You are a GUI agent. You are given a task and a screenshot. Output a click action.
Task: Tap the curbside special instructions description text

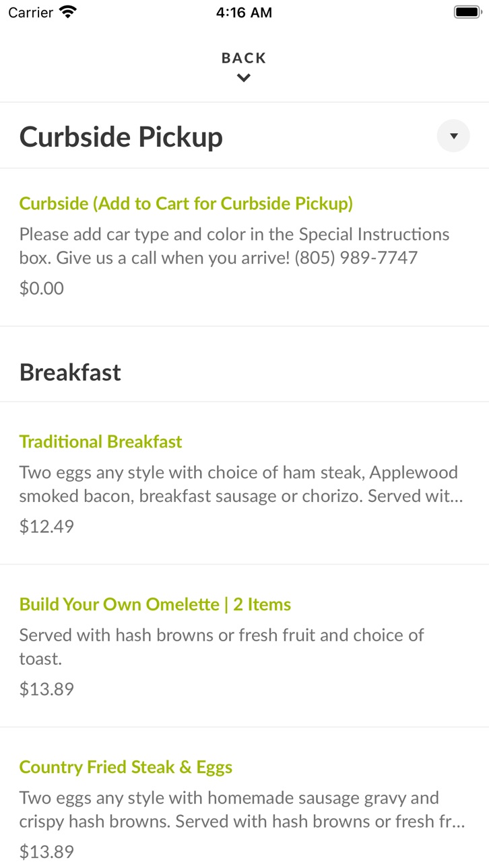(x=234, y=246)
